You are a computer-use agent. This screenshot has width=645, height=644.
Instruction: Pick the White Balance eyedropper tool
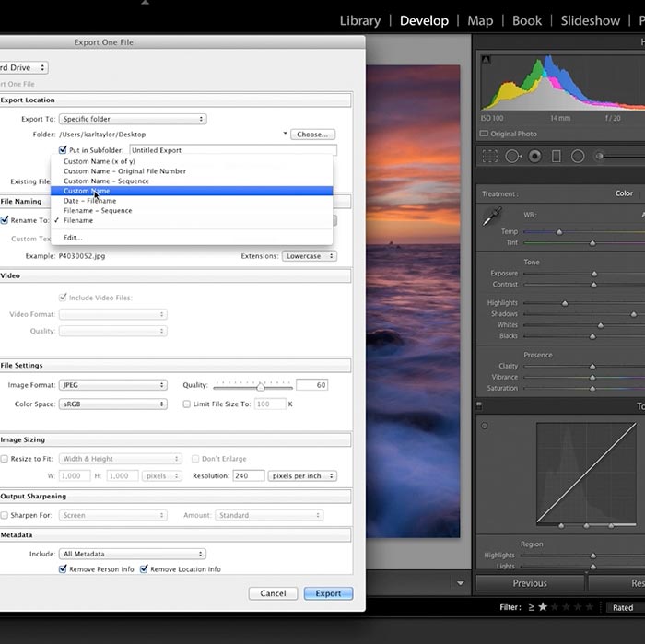pos(492,216)
